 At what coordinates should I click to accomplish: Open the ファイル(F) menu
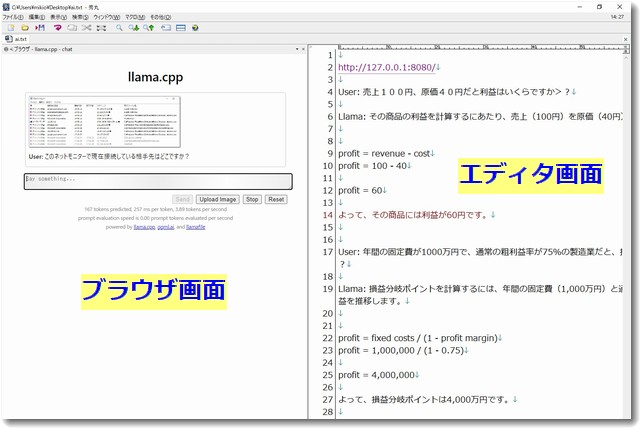click(13, 17)
